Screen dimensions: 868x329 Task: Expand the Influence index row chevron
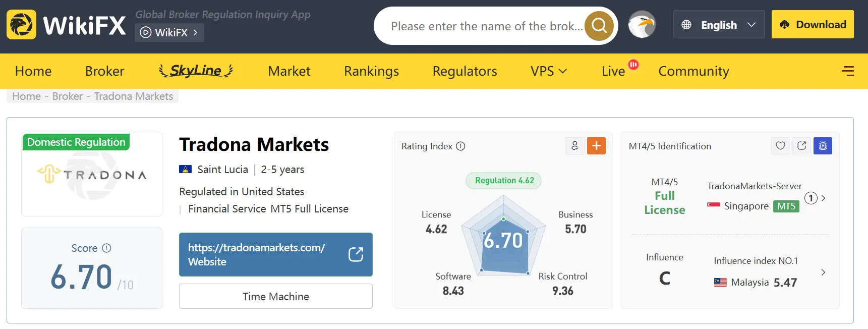click(823, 272)
